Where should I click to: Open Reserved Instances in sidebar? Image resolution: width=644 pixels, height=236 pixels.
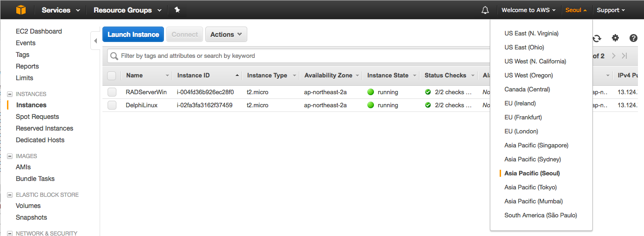(x=45, y=128)
